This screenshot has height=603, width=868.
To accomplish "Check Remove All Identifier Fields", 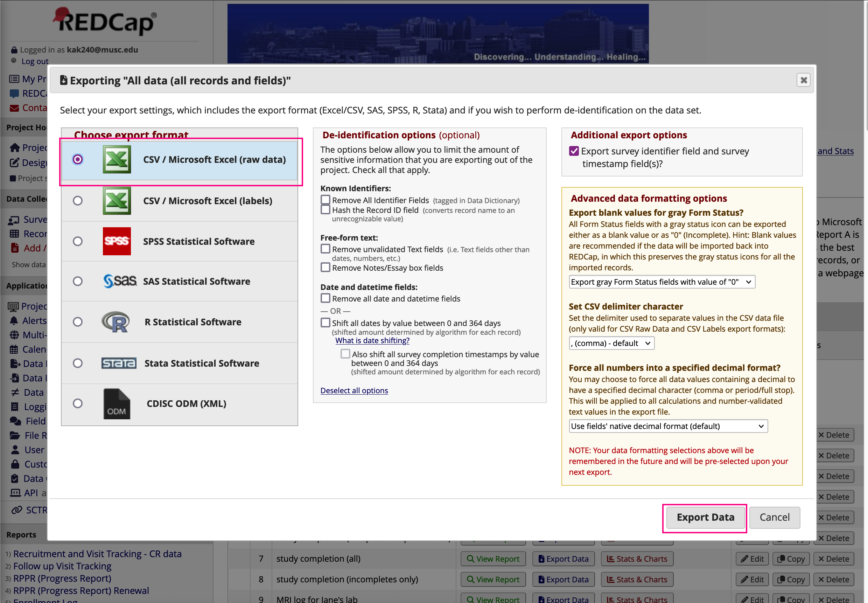I will click(x=325, y=200).
